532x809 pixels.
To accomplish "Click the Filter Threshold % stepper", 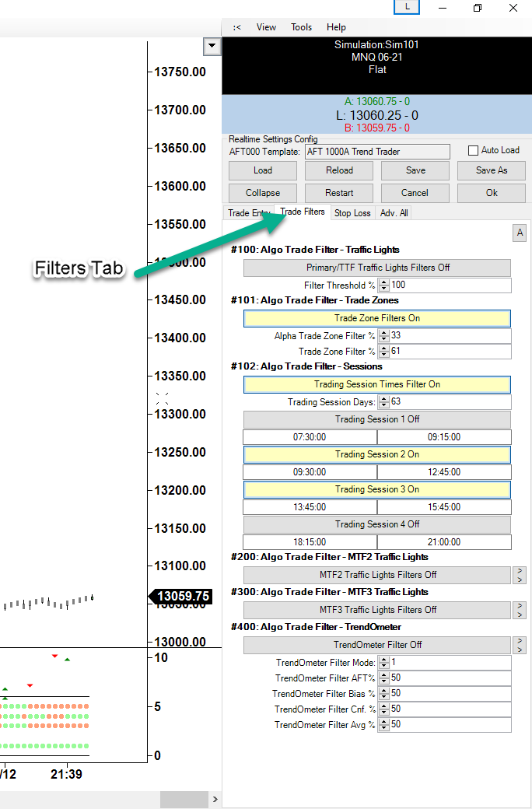I will pos(383,285).
